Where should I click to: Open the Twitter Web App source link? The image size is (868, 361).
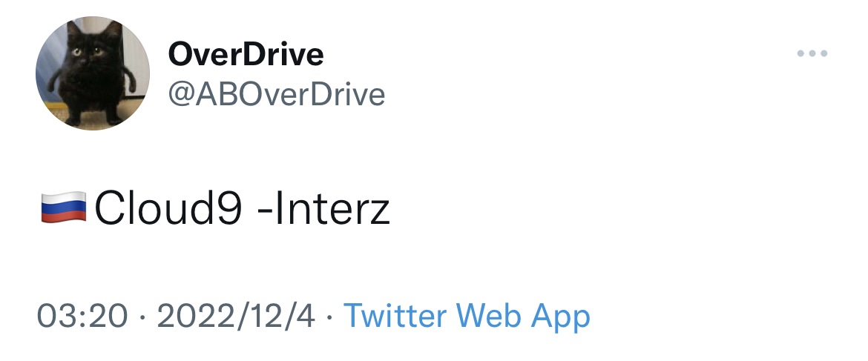tap(467, 317)
